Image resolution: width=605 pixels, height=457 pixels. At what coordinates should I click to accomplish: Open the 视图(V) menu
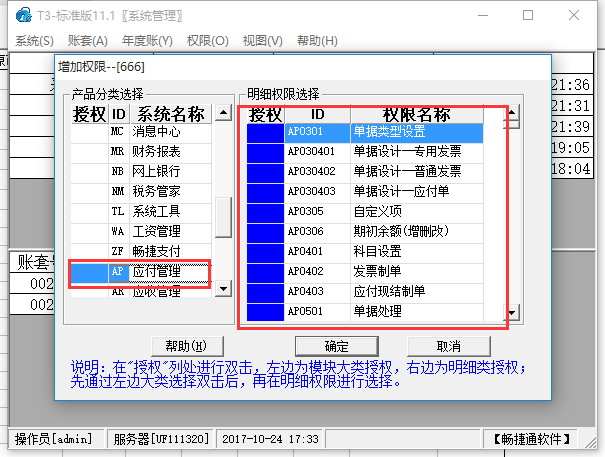[263, 41]
